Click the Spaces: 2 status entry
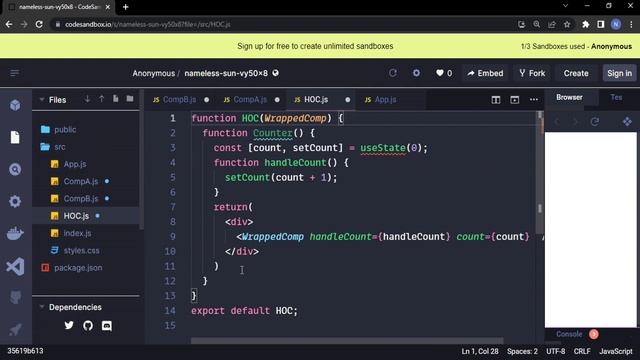Screen dimensions: 640x360 coord(522,351)
